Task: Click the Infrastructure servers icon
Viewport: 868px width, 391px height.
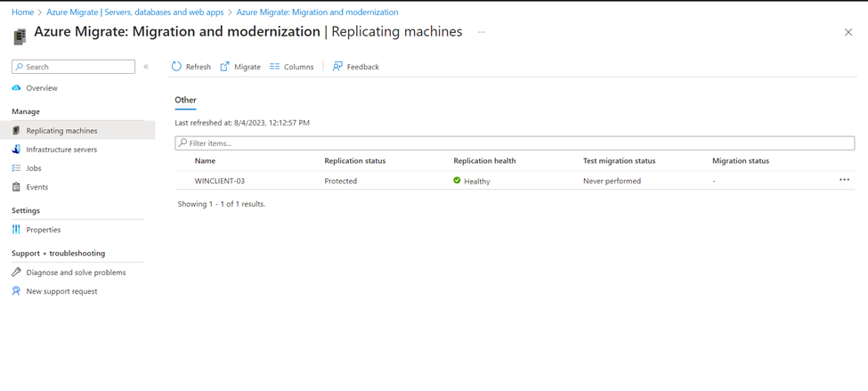Action: point(17,150)
